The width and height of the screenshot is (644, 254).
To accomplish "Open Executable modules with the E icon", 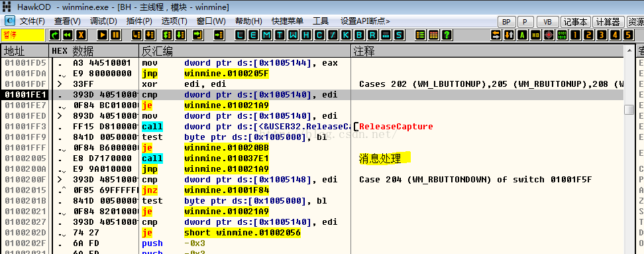I will click(x=254, y=35).
